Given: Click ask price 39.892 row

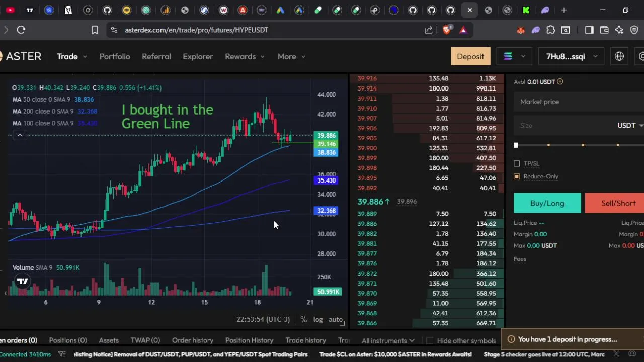Looking at the screenshot, I should [427, 188].
